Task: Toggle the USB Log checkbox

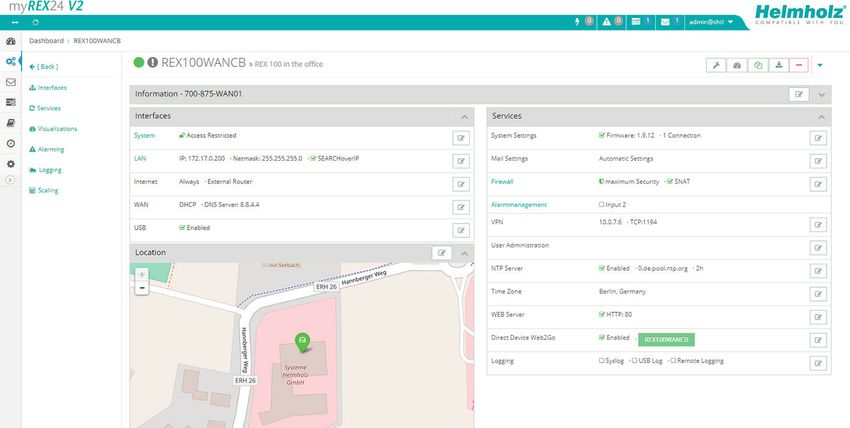Action: [634, 360]
